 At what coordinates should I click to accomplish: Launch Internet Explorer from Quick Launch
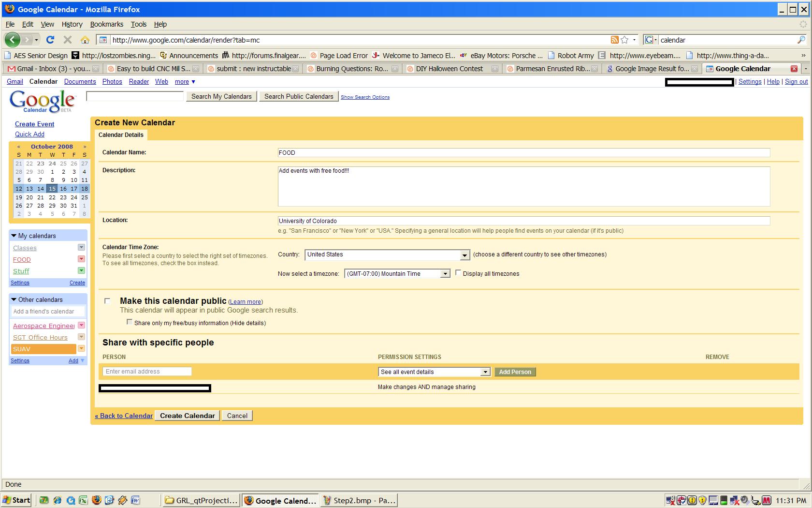(x=58, y=500)
